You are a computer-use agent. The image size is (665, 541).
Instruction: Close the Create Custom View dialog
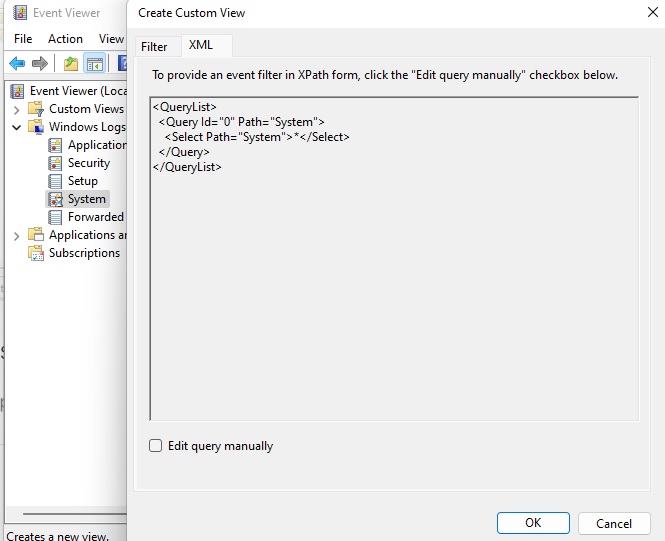pos(653,12)
